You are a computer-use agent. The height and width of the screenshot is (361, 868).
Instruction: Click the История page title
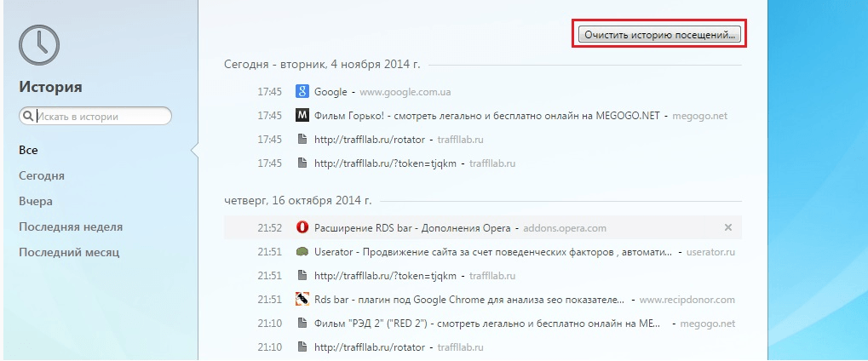[x=50, y=87]
